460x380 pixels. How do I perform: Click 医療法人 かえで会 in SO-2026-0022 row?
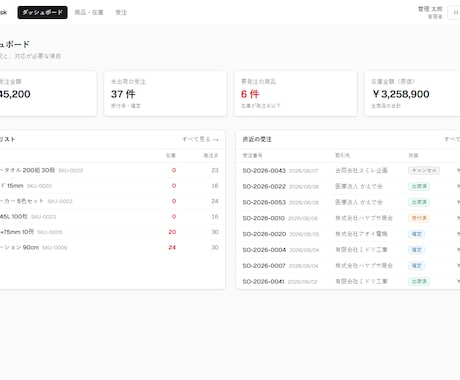(359, 186)
